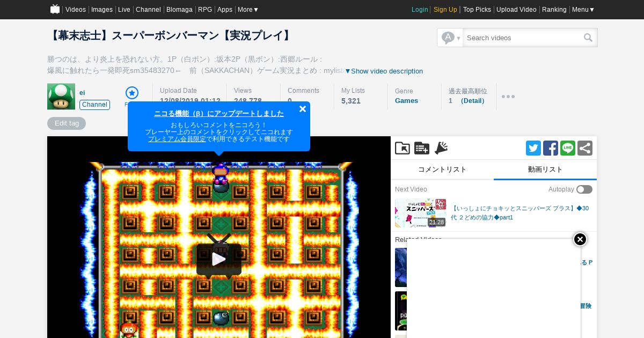Expand Show video description
Screen dimensions: 644x338
384,71
